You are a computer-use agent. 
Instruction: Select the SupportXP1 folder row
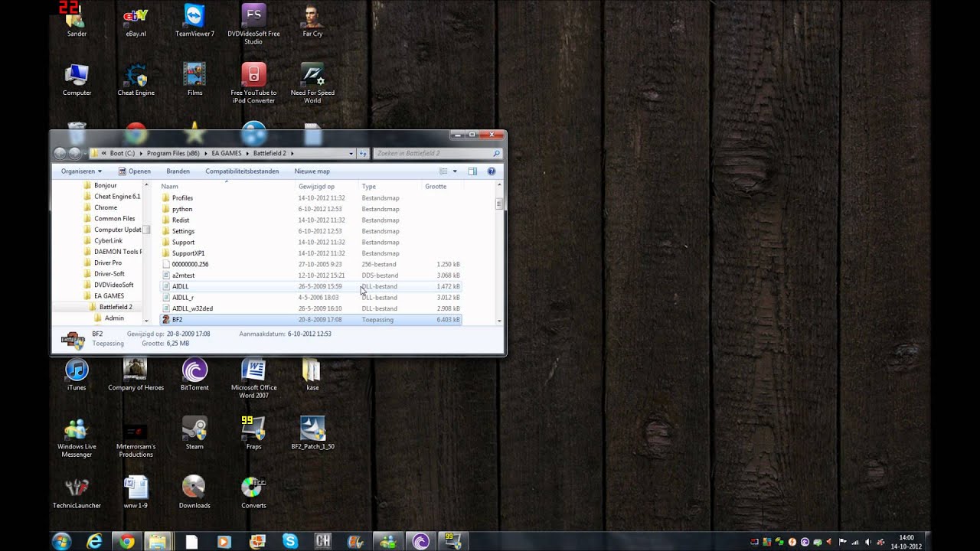(310, 253)
